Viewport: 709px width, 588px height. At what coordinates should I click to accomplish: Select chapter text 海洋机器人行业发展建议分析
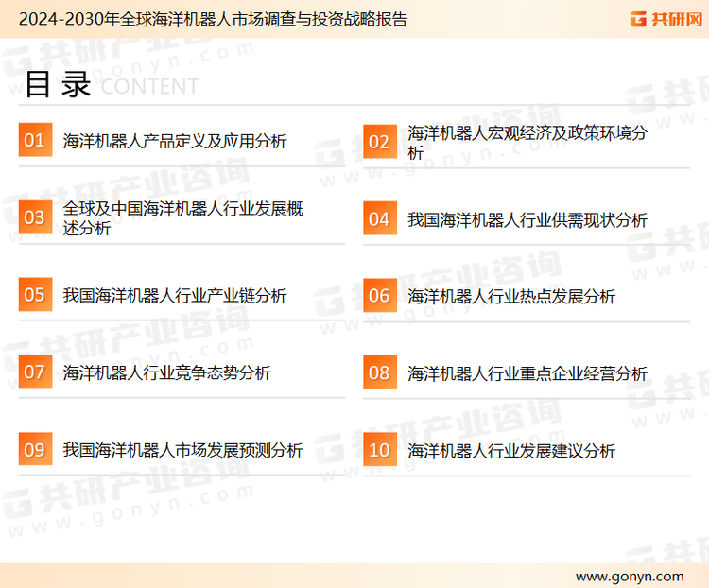[x=510, y=451]
